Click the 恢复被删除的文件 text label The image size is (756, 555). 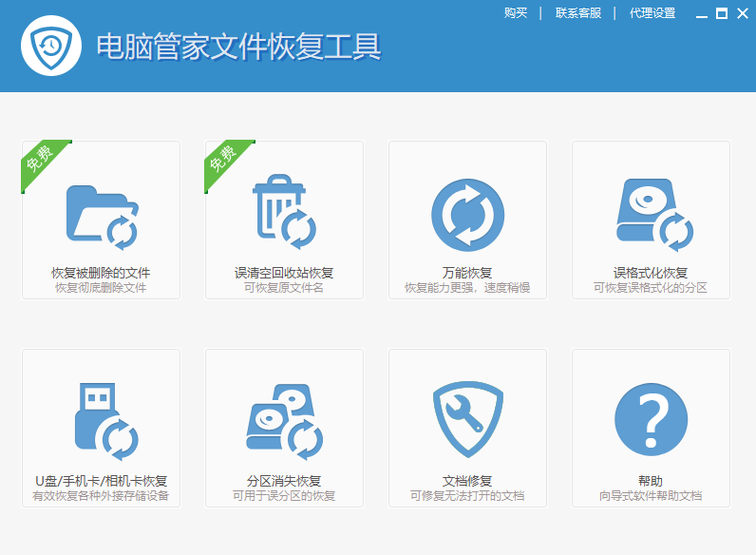(x=101, y=273)
